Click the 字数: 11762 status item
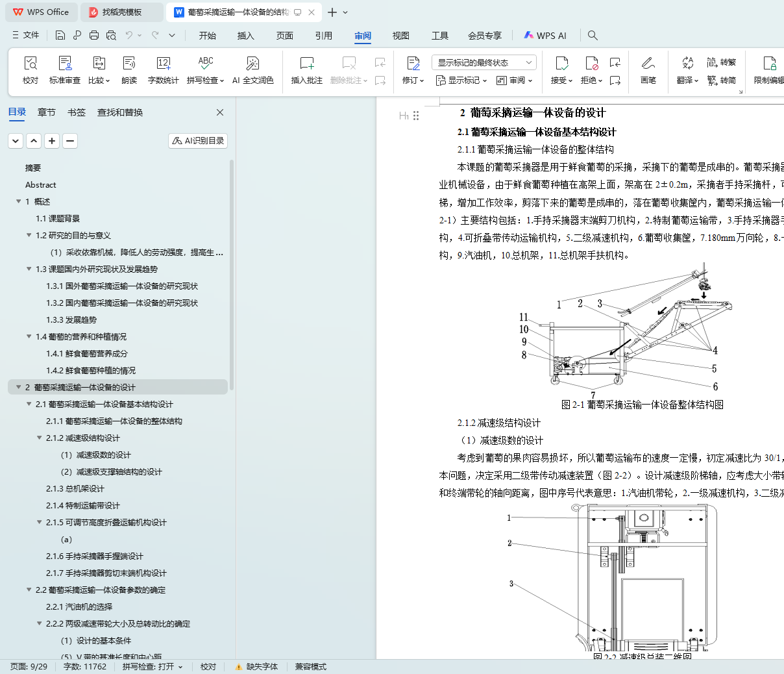 click(85, 667)
